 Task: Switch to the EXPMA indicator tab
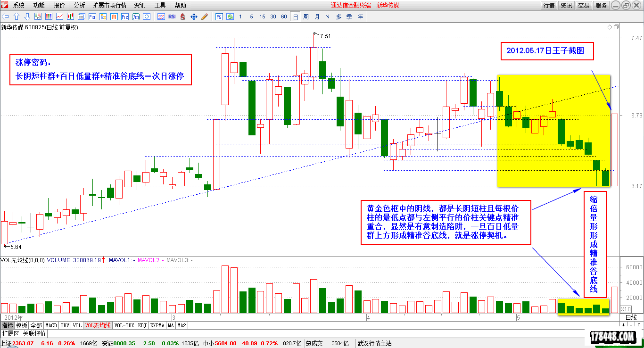point(157,325)
